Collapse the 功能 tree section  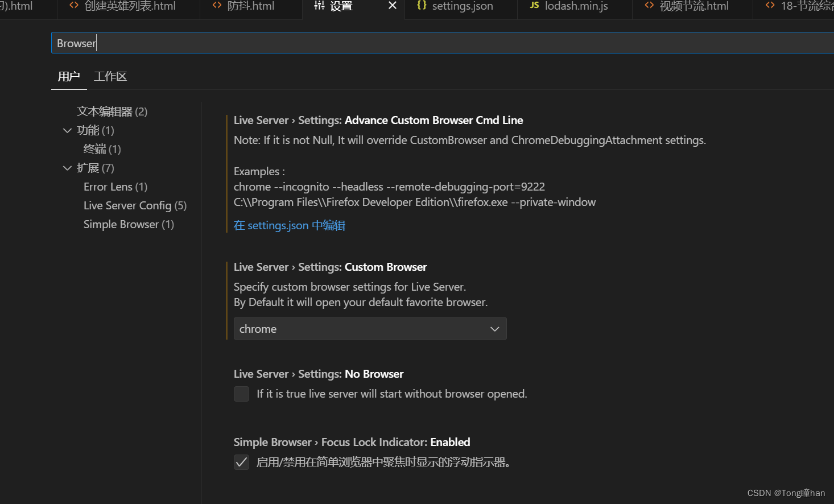[68, 130]
